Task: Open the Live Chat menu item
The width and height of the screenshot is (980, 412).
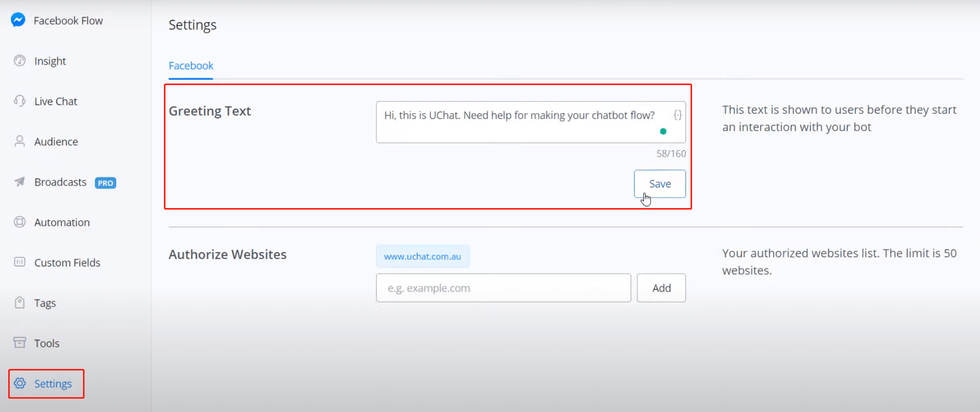Action: 55,101
